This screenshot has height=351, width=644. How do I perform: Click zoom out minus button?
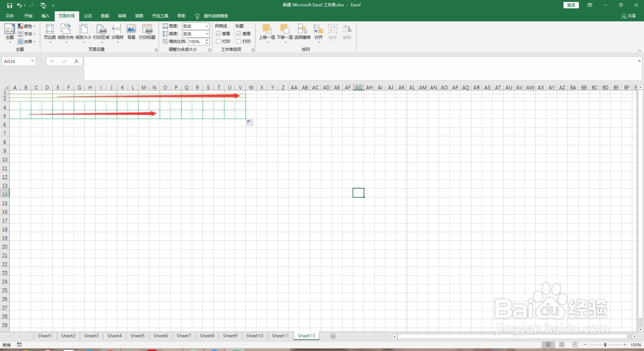click(x=585, y=345)
